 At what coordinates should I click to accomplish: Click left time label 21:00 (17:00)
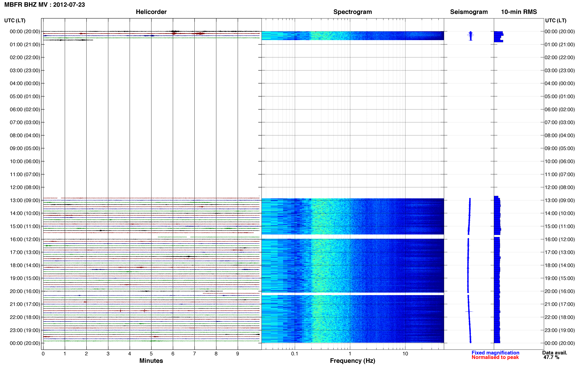coord(25,304)
